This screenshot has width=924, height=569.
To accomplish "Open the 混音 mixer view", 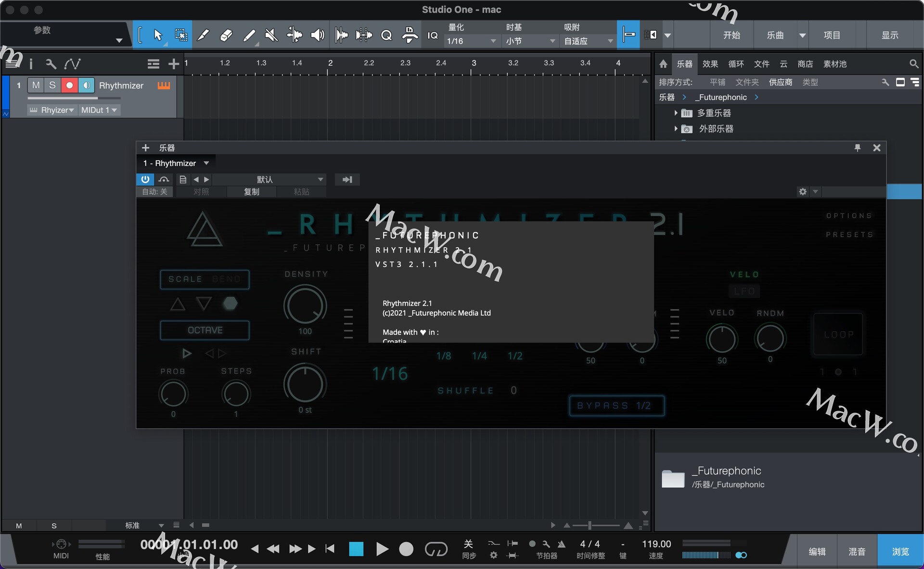I will [x=857, y=551].
